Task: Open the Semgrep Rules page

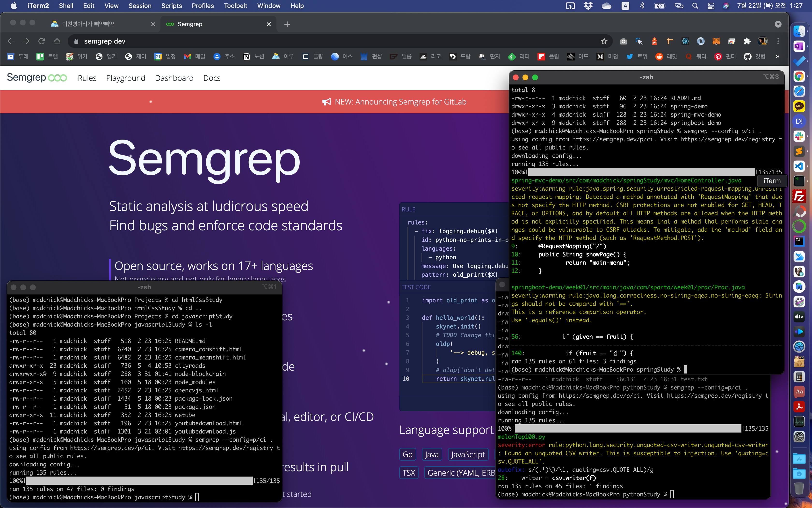Action: click(x=87, y=78)
